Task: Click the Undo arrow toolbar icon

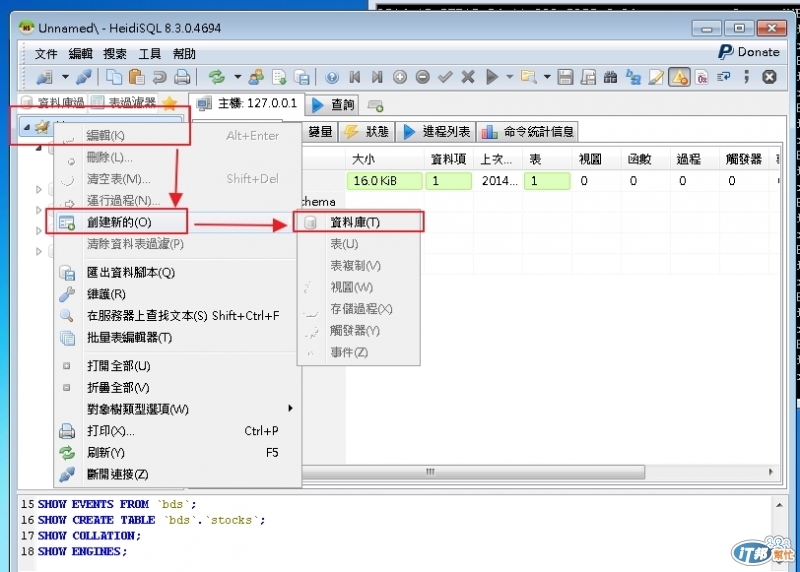Action: pos(159,77)
